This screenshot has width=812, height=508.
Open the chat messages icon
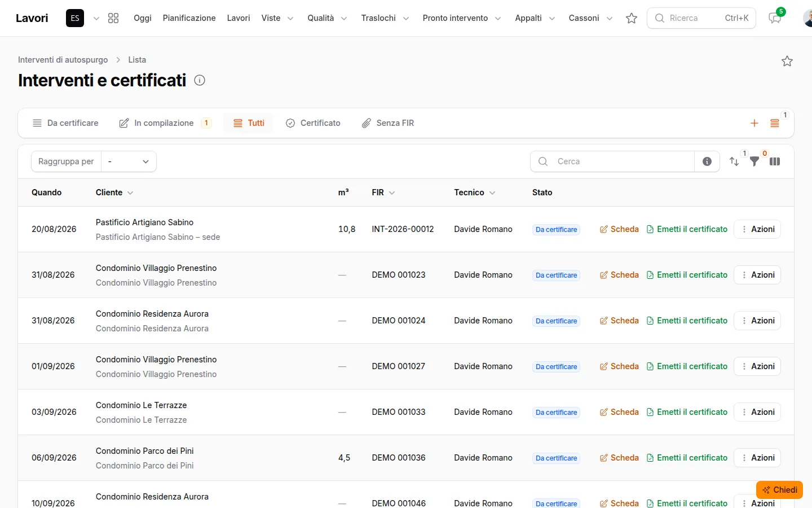coord(775,18)
